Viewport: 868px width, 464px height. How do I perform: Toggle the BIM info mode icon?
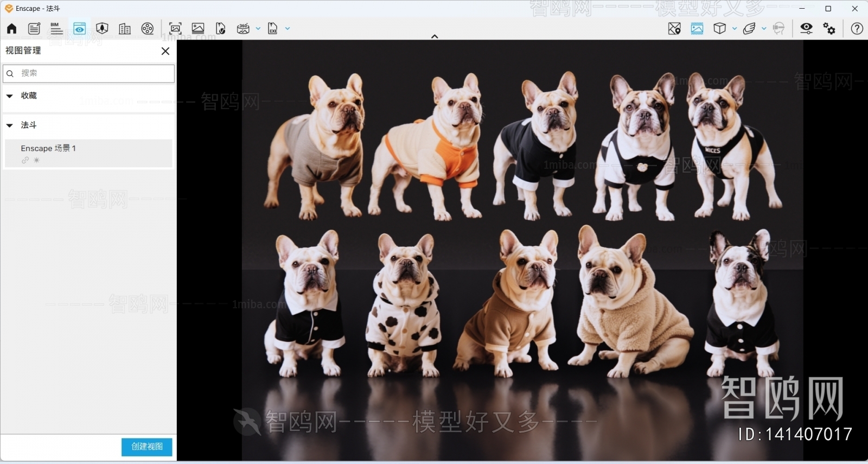point(56,29)
